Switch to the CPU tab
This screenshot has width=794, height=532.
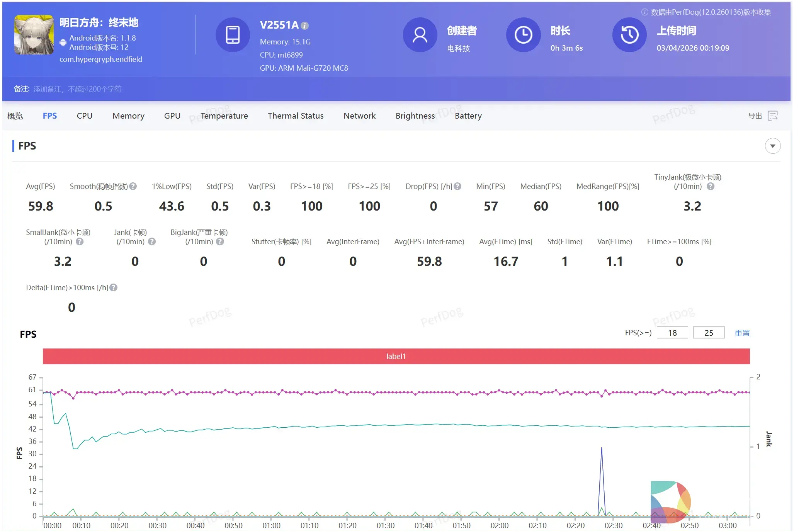(x=84, y=116)
